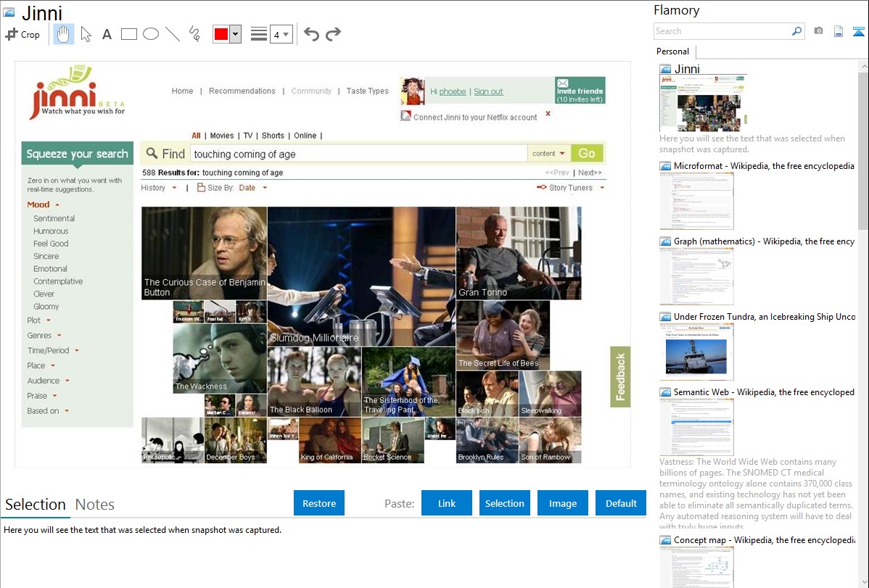Open the Semantic Web snapshot thumbnail
869x588 pixels.
point(696,427)
